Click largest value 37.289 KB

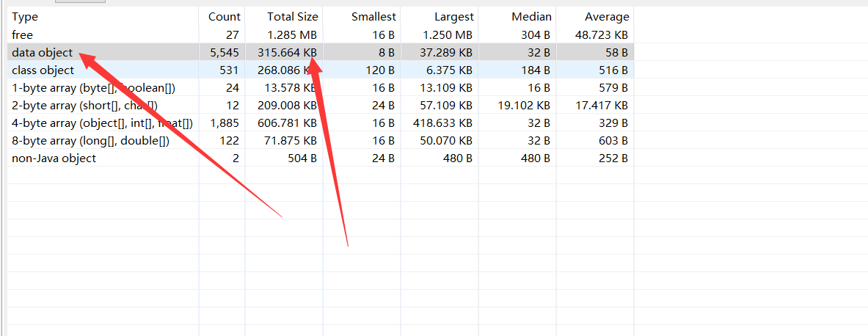point(445,53)
